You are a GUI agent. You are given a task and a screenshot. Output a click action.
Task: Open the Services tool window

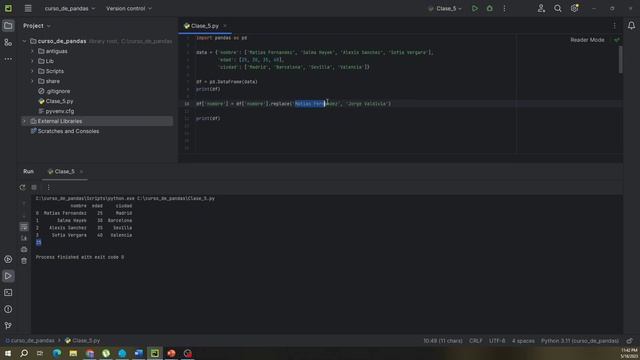tap(8, 260)
